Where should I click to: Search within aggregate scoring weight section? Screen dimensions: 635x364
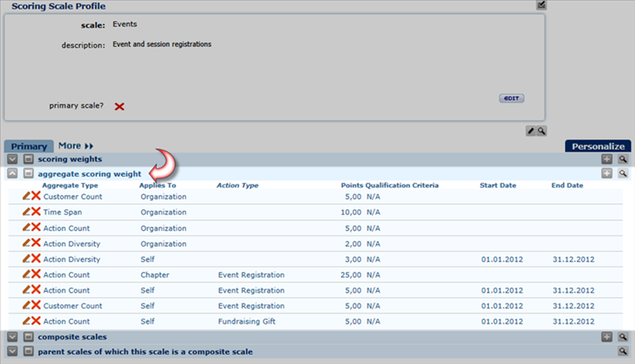click(x=623, y=174)
